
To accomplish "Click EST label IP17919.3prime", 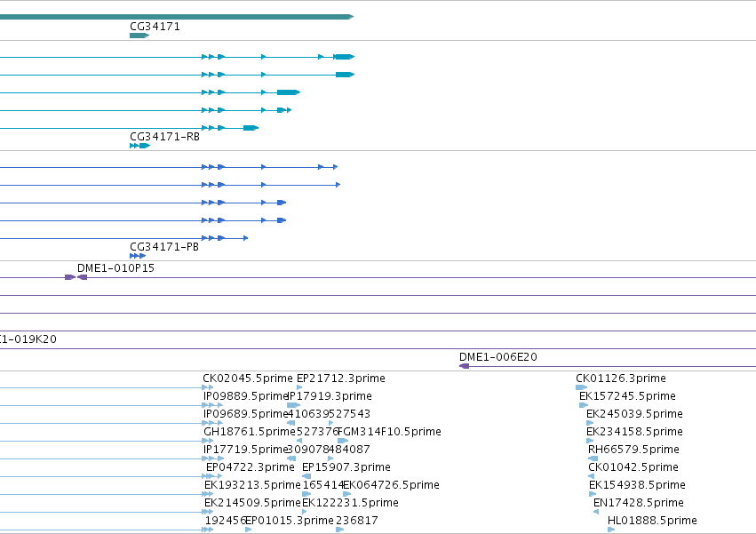I will (x=330, y=396).
